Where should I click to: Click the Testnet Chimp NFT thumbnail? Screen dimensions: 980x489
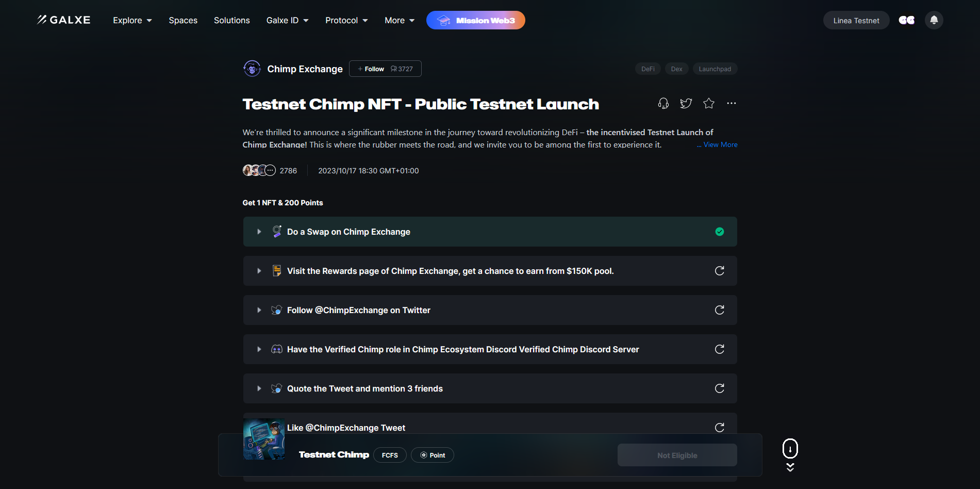click(264, 439)
